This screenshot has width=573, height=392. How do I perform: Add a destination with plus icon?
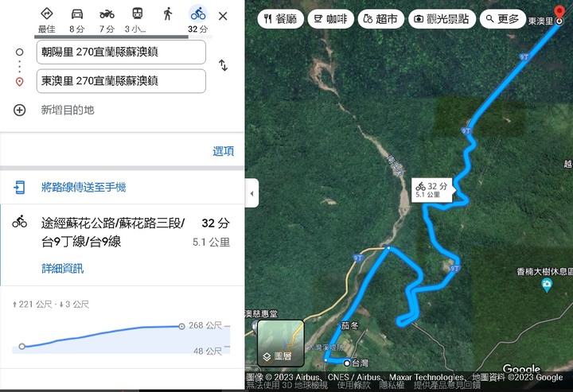click(19, 110)
